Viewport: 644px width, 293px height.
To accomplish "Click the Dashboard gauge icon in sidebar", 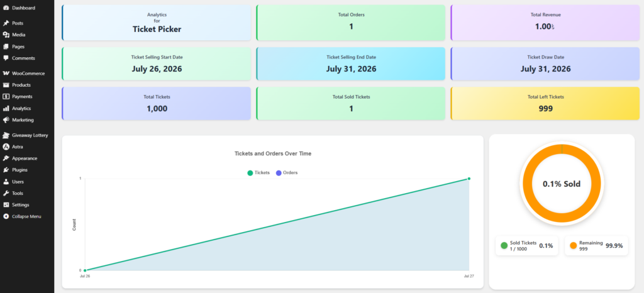I will pos(6,8).
